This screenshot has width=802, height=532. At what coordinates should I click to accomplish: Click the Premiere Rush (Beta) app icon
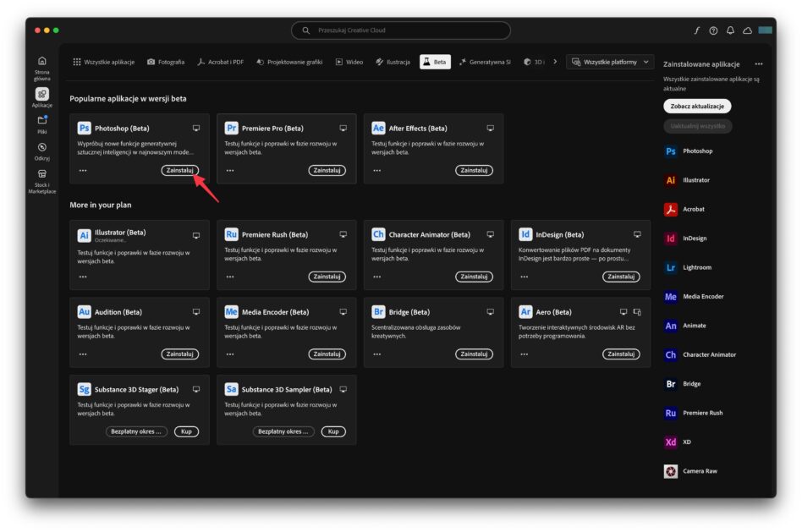pos(231,234)
